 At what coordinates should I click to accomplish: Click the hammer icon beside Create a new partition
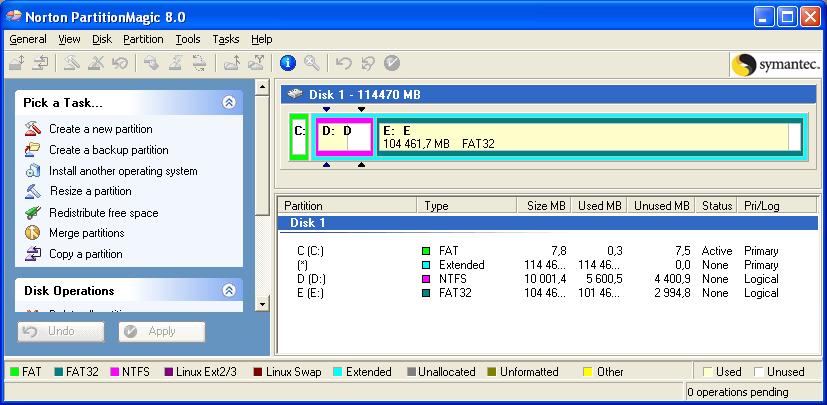point(33,129)
